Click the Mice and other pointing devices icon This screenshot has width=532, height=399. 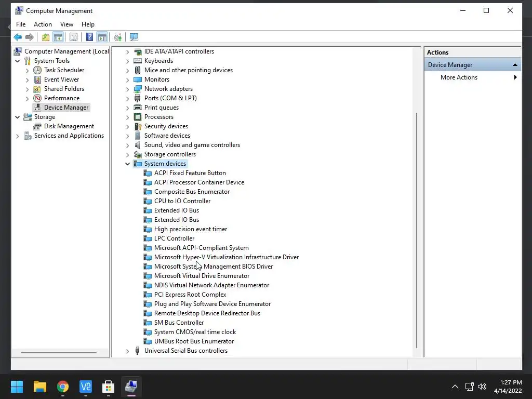(137, 70)
